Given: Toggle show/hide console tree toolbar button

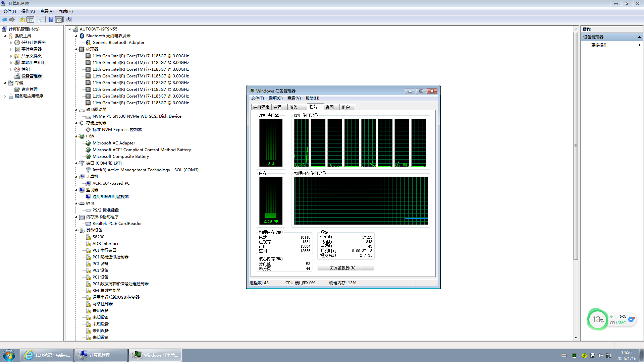Looking at the screenshot, I should click(30, 19).
